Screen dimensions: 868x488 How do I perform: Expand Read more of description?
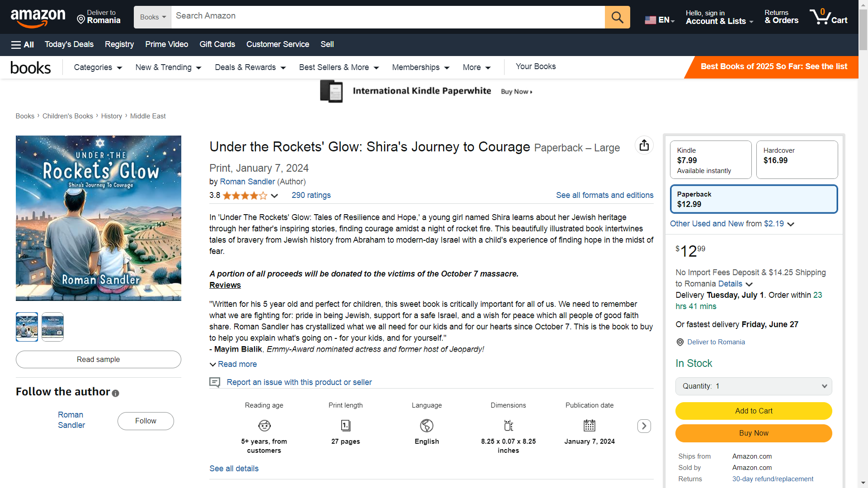tap(233, 364)
